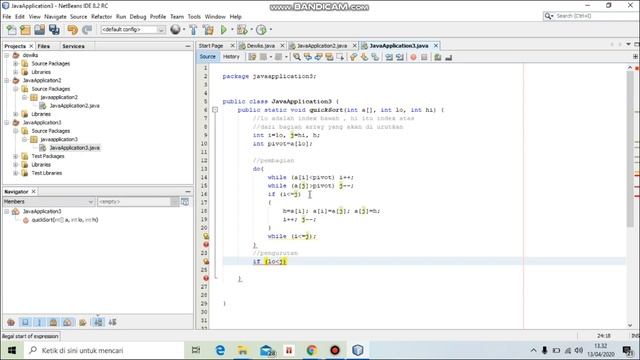Toggle Show Non-Public Members filter in Navigator
Viewport: 640px width, 360px height.
click(53, 322)
